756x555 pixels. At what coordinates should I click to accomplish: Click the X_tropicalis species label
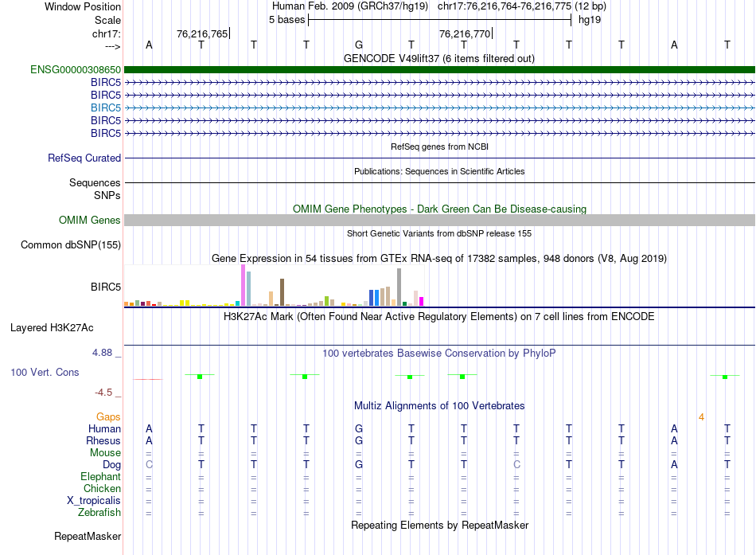click(94, 501)
